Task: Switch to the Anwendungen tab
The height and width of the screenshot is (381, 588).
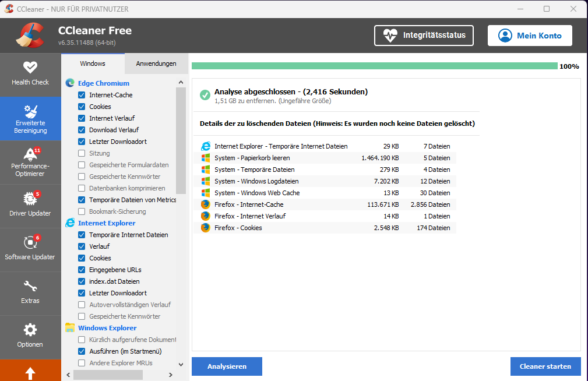Action: coord(156,63)
